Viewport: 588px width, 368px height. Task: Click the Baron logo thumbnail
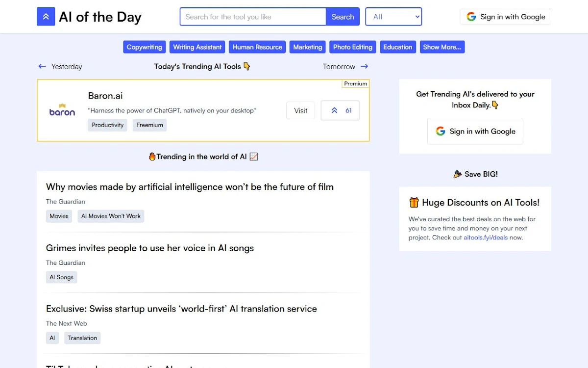pyautogui.click(x=62, y=110)
